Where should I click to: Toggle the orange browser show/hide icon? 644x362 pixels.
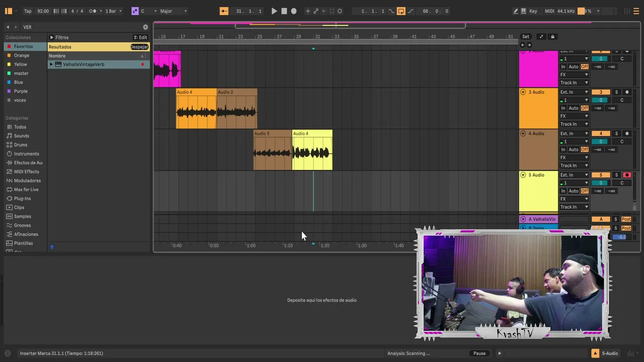point(8,11)
